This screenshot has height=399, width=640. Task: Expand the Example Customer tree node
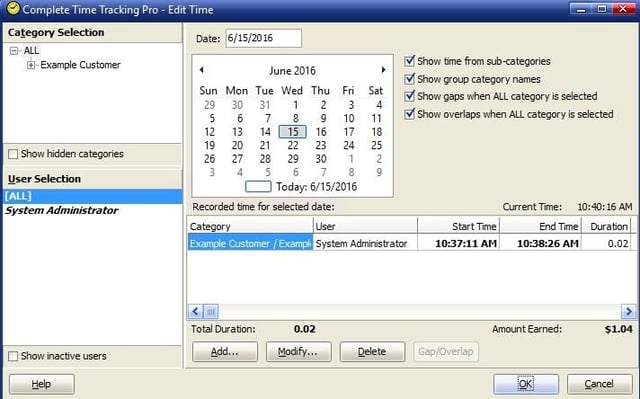click(31, 65)
